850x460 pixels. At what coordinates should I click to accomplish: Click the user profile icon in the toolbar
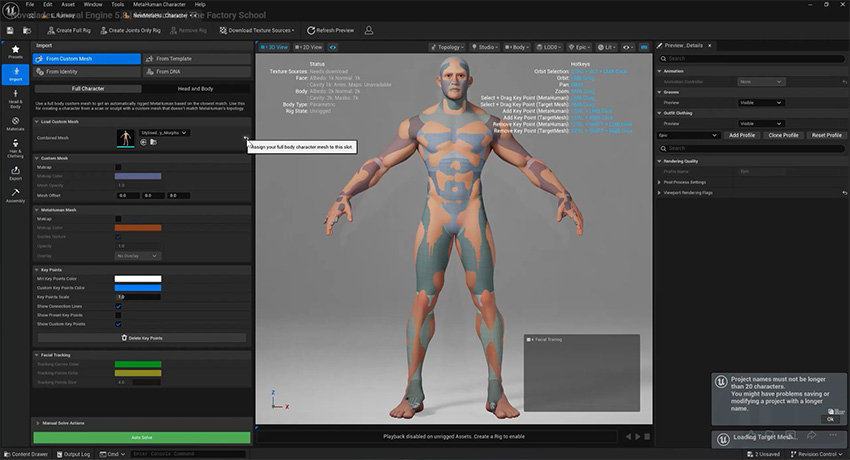[369, 30]
